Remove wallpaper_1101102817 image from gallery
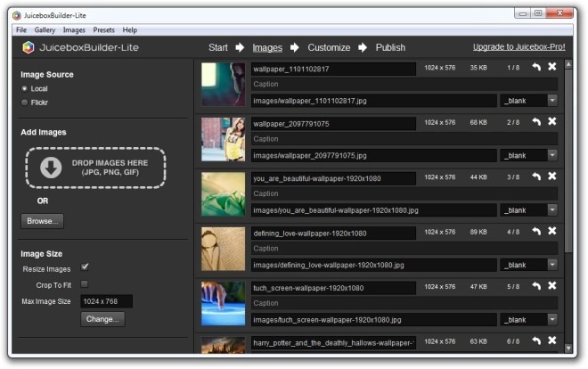588x369 pixels. pyautogui.click(x=552, y=67)
